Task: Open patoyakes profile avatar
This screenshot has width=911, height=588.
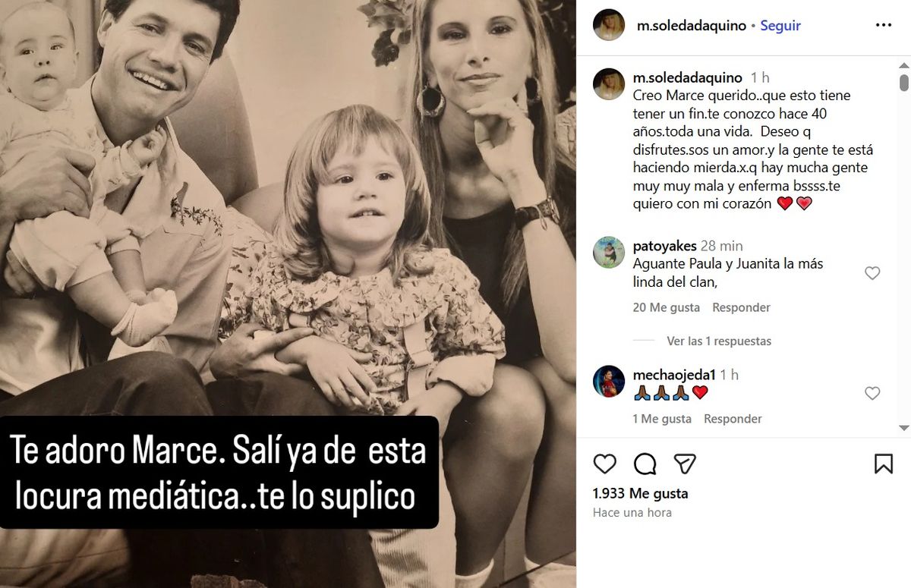Action: point(609,253)
